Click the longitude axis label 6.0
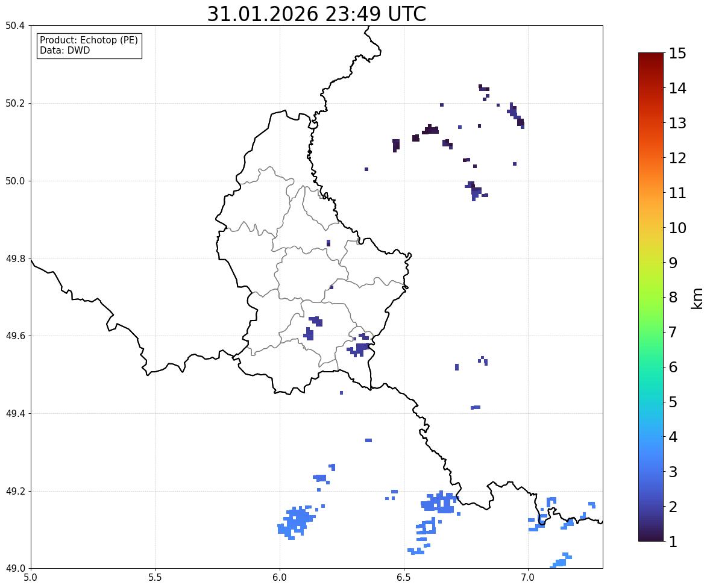This screenshot has height=588, width=710. (280, 578)
